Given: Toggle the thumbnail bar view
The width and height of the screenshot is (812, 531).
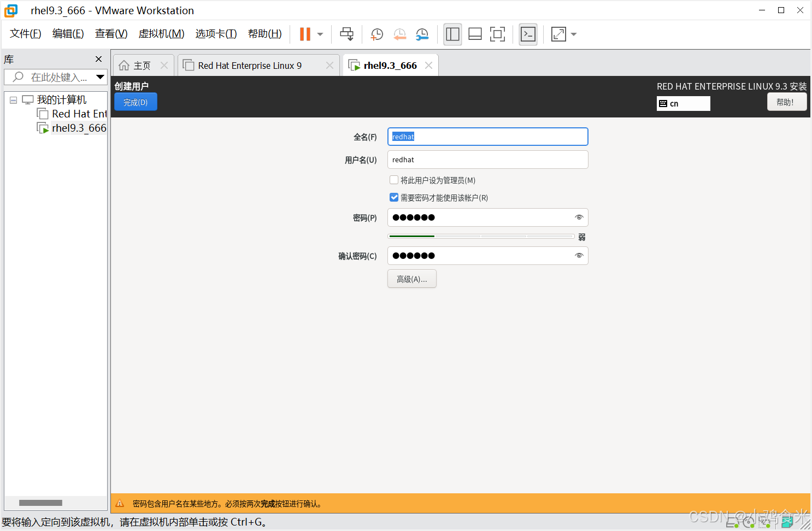Looking at the screenshot, I should click(475, 34).
